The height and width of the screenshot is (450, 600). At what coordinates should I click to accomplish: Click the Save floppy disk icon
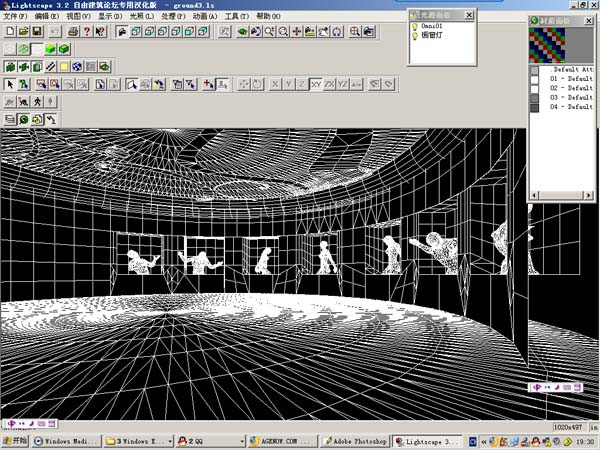point(37,31)
